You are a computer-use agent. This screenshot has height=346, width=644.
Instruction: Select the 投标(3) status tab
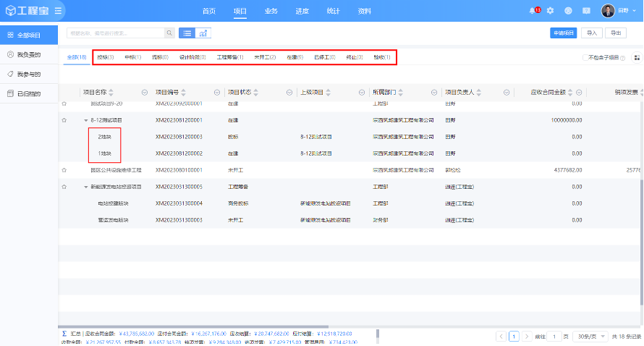click(x=106, y=57)
